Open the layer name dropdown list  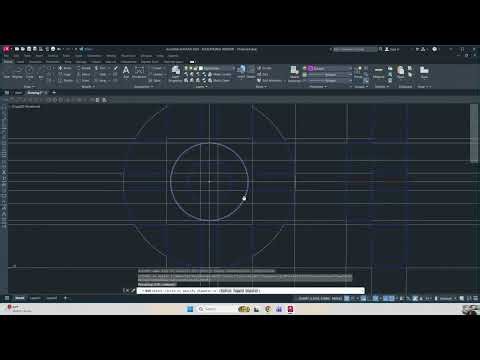coord(217,68)
